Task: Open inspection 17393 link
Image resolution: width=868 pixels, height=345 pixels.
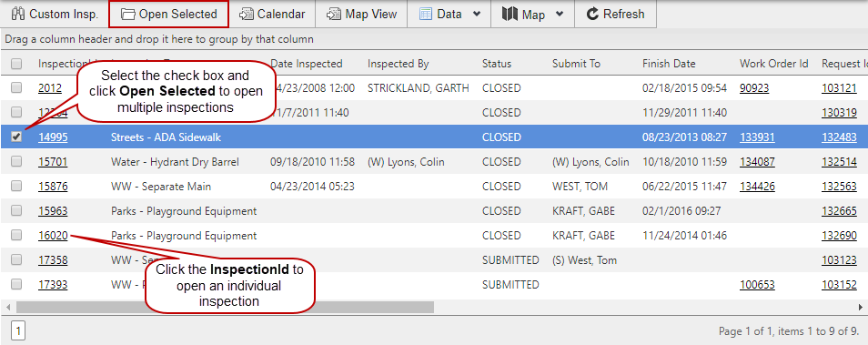Action: pyautogui.click(x=53, y=284)
